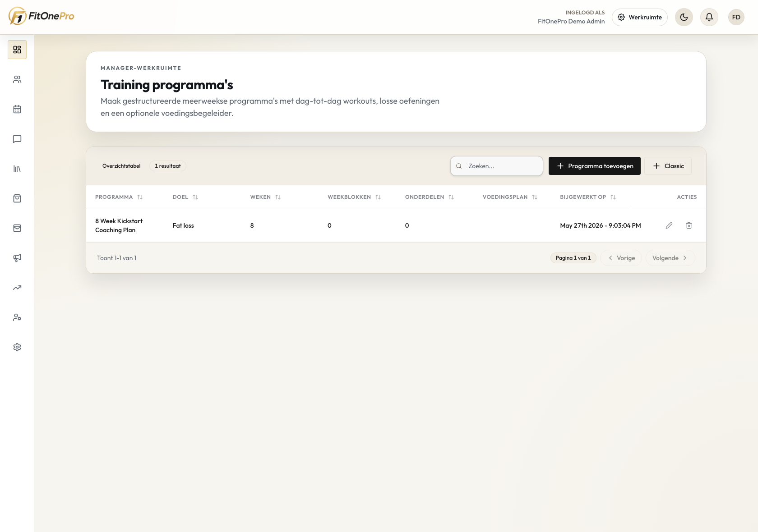This screenshot has height=532, width=758.
Task: Open the user settings icon in sidebar
Action: (x=17, y=317)
